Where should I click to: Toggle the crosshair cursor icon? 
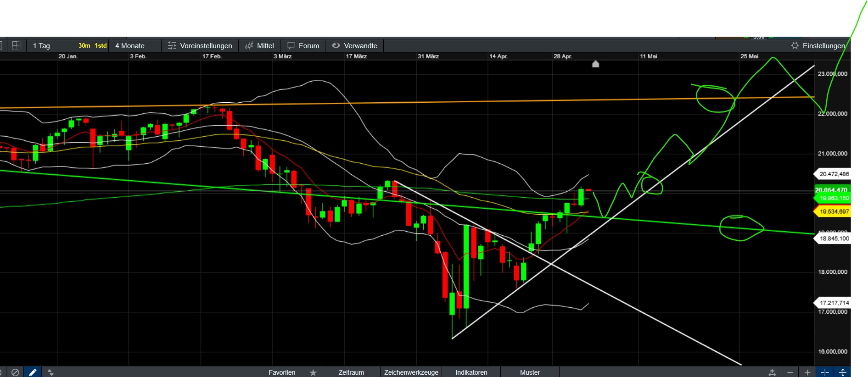825,372
